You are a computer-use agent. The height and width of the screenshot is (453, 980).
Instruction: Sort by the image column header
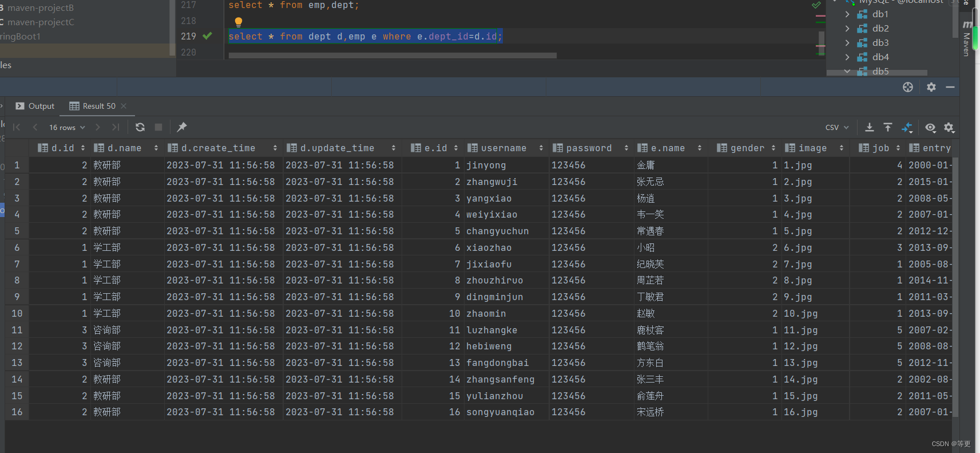(x=814, y=148)
